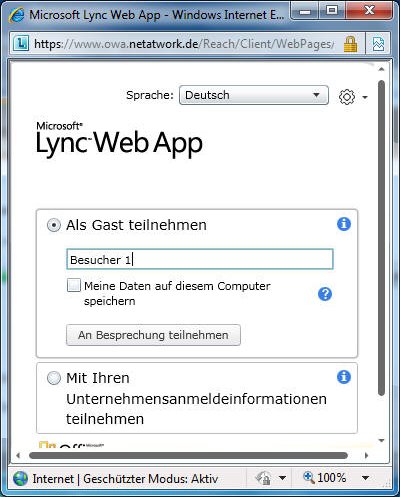Screen dimensions: 400x497
Task: Select the Als Gast teilnehmen radio button
Action: (x=54, y=225)
